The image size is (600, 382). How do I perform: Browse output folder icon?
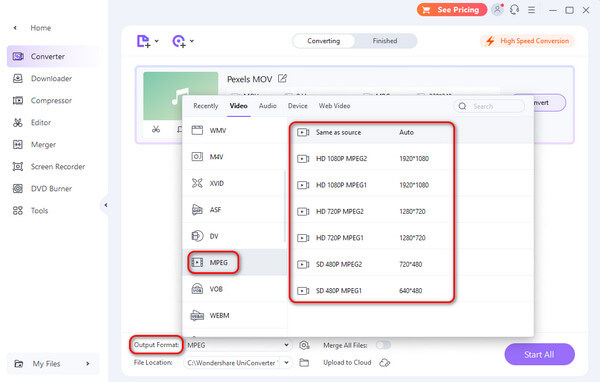coord(304,362)
